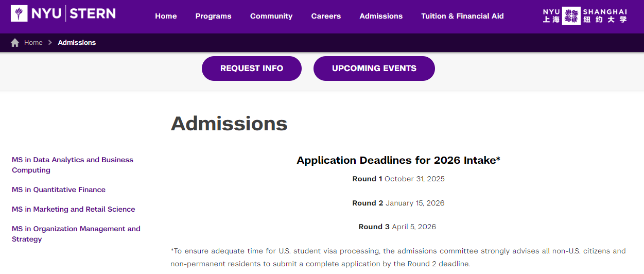Click the home icon in breadcrumb
The height and width of the screenshot is (274, 644).
15,43
